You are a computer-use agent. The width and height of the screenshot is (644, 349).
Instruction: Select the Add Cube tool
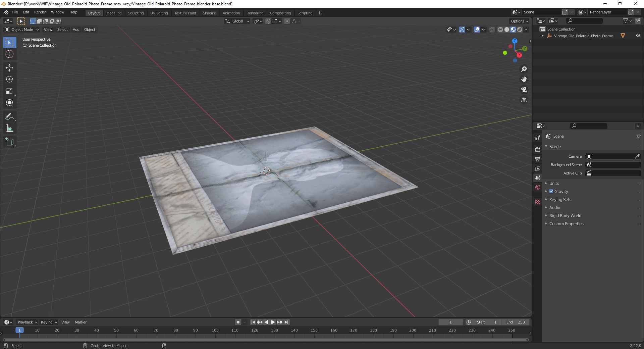[9, 142]
